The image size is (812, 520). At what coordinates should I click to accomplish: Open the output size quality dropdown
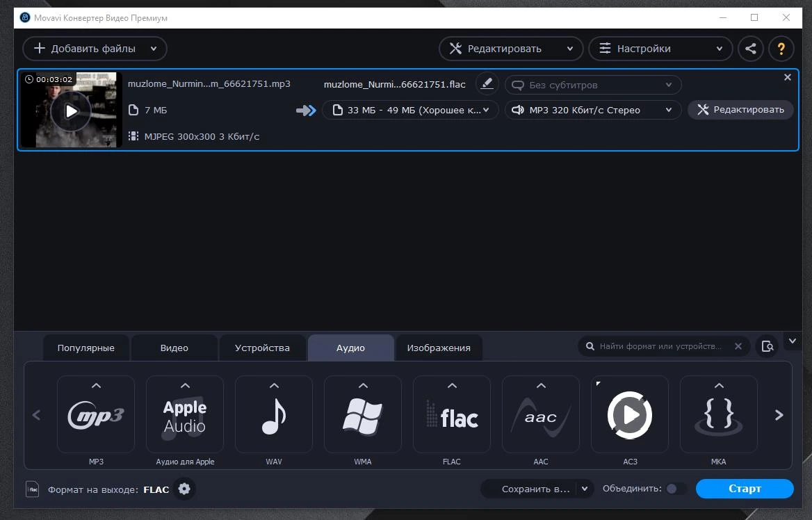(410, 110)
